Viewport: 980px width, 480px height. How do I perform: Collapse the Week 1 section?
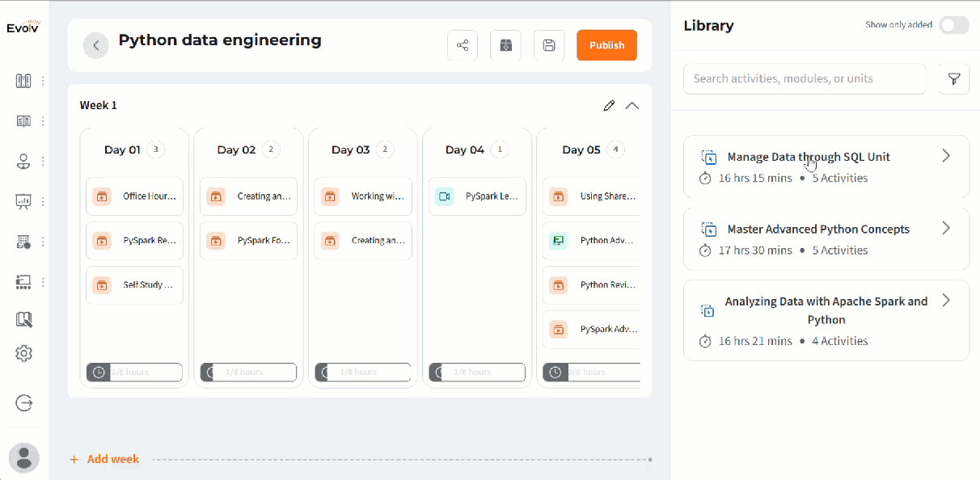(x=632, y=106)
